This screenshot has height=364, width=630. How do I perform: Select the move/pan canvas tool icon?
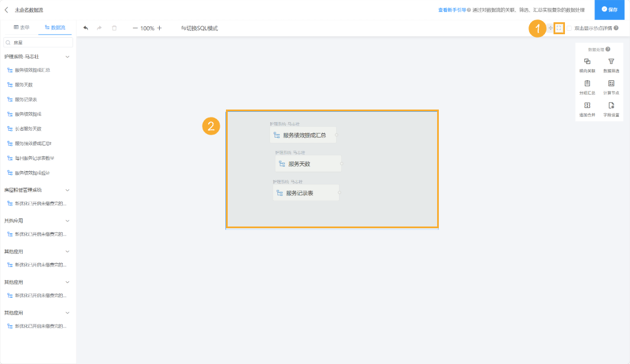[x=551, y=28]
